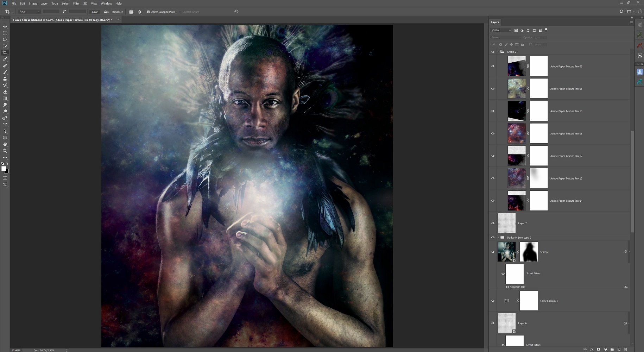Collapse the Group 2 folder
644x352 pixels.
tap(498, 52)
